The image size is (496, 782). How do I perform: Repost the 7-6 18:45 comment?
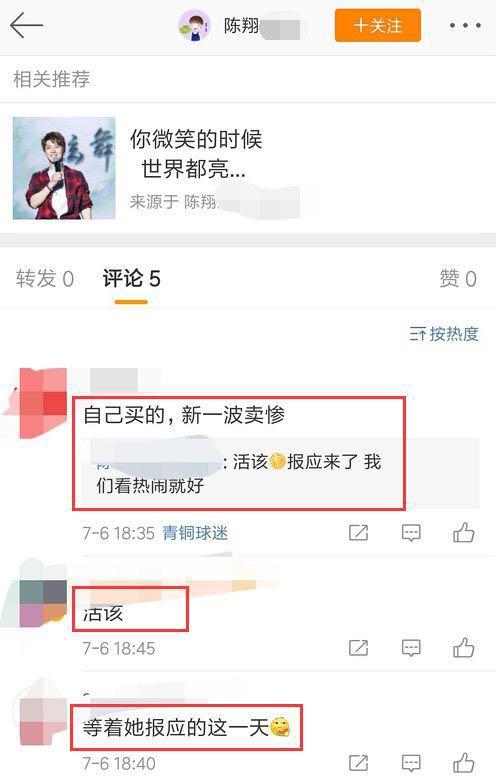click(358, 648)
